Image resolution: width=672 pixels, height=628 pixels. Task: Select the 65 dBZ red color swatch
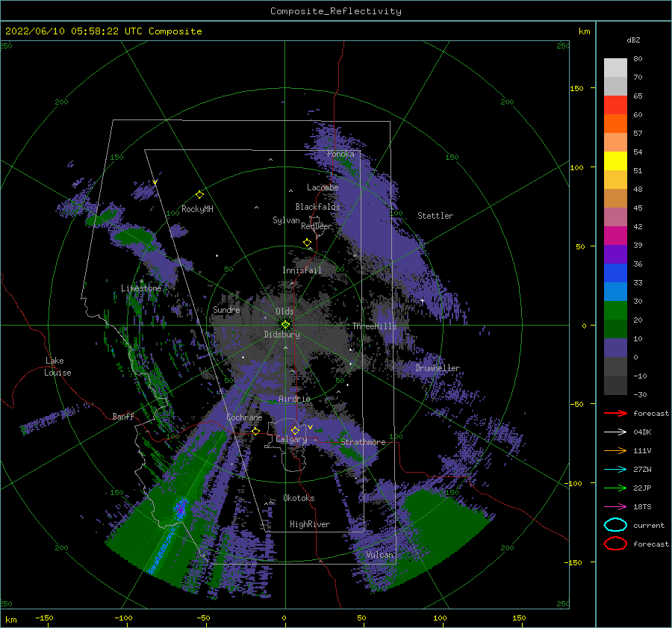pyautogui.click(x=615, y=105)
